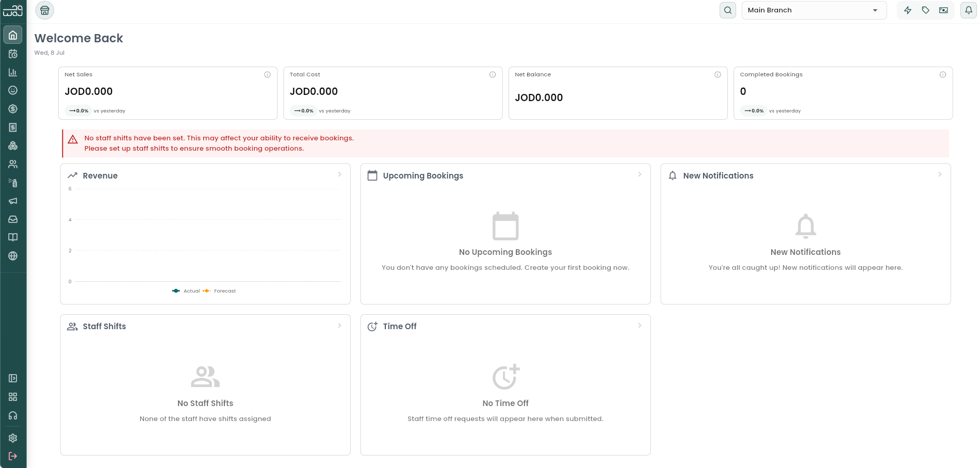Open the calendar icon in sidebar
The image size is (980, 468).
13,54
